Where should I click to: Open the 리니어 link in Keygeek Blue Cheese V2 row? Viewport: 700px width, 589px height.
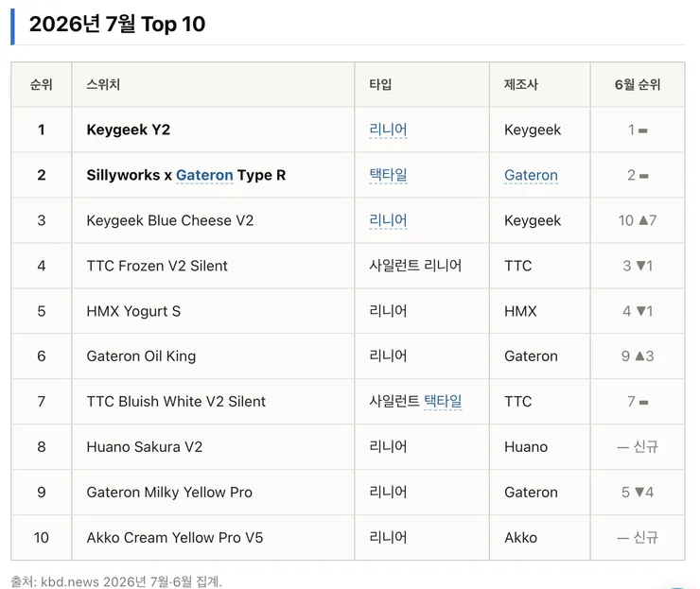[x=388, y=220]
